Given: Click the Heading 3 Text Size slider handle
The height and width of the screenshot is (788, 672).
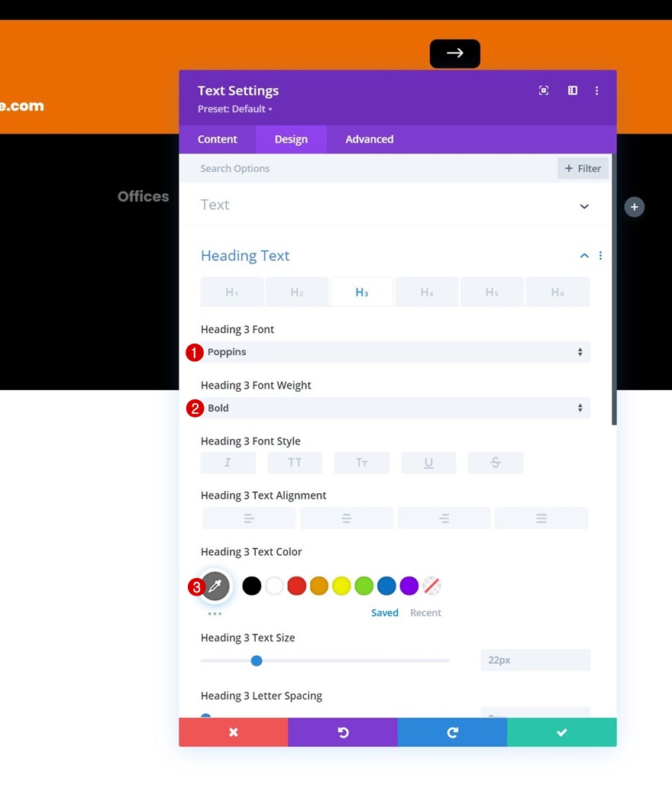Looking at the screenshot, I should (257, 660).
